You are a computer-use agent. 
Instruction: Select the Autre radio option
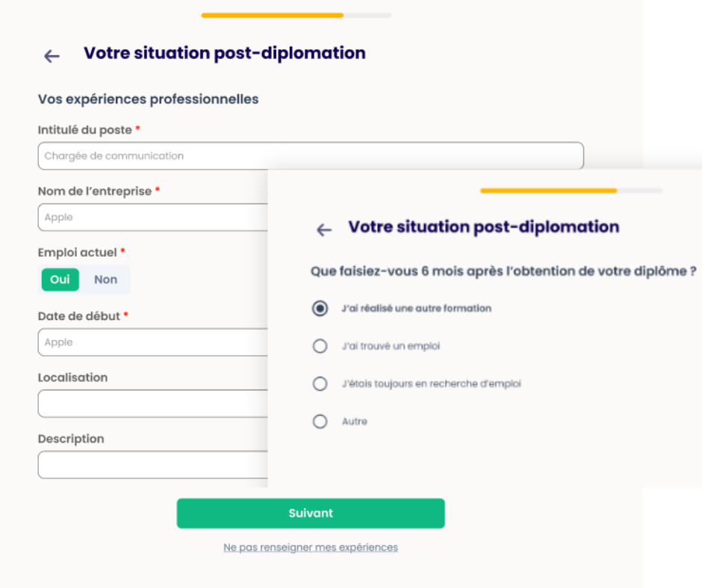(320, 422)
